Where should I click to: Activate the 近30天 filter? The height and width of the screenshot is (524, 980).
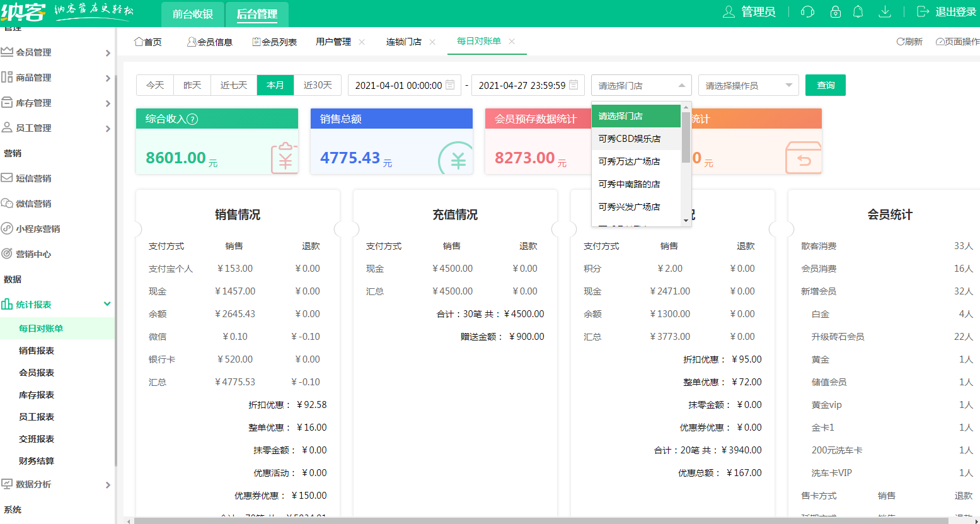(319, 84)
